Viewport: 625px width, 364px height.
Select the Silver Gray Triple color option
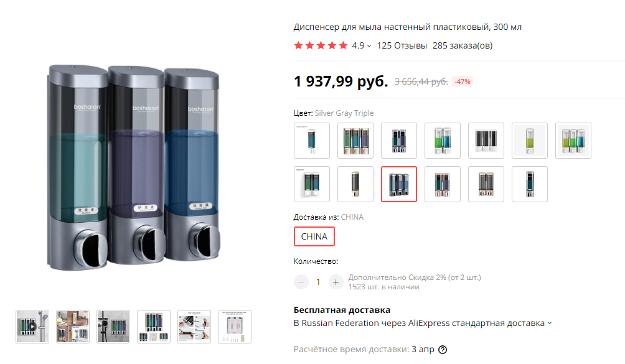pyautogui.click(x=399, y=184)
